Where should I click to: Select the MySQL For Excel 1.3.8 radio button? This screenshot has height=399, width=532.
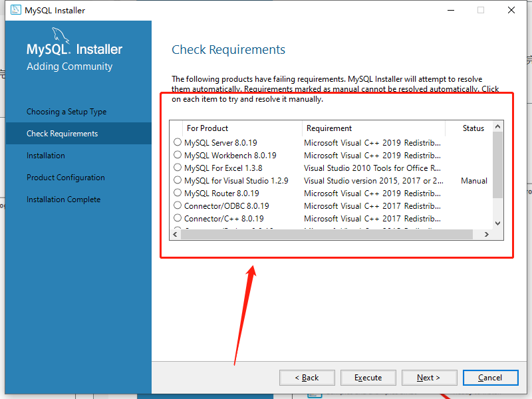click(x=178, y=168)
